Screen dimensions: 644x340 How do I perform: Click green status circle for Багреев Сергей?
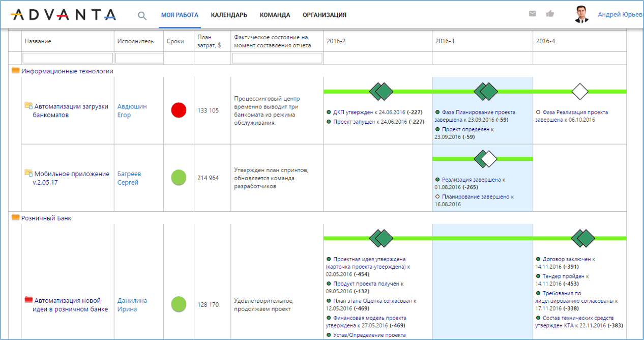[179, 178]
